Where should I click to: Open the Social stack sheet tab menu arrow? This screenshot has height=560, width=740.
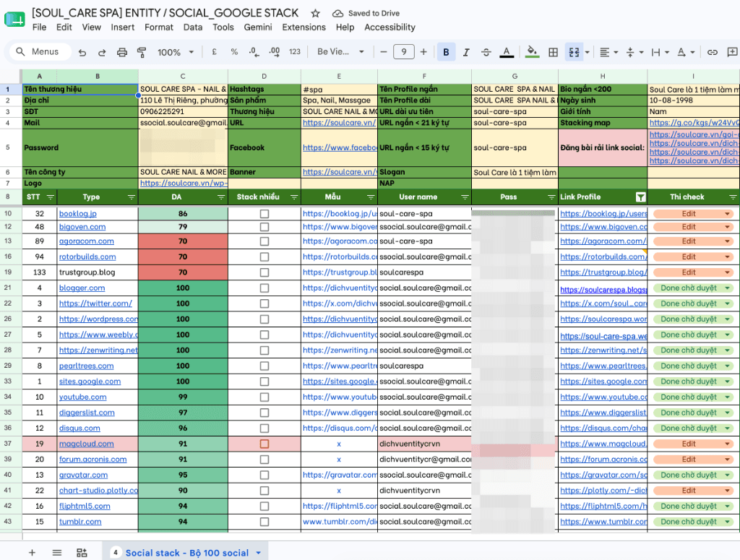(259, 553)
